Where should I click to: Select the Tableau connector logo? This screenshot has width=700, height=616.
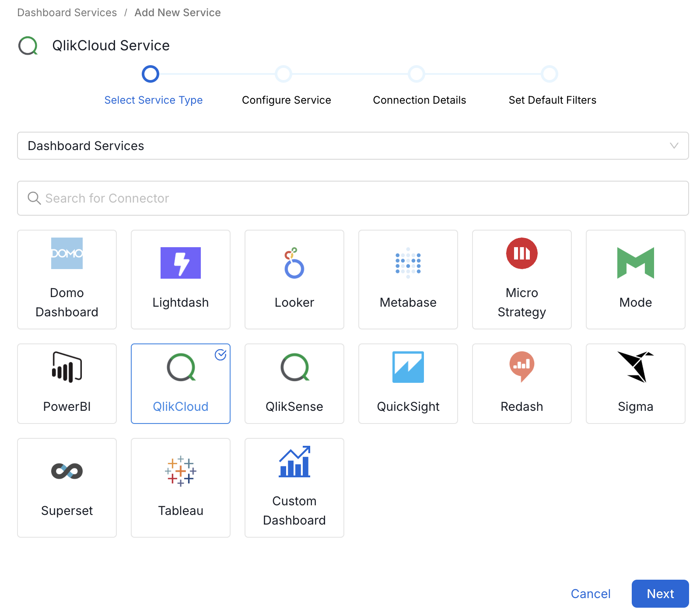tap(181, 471)
